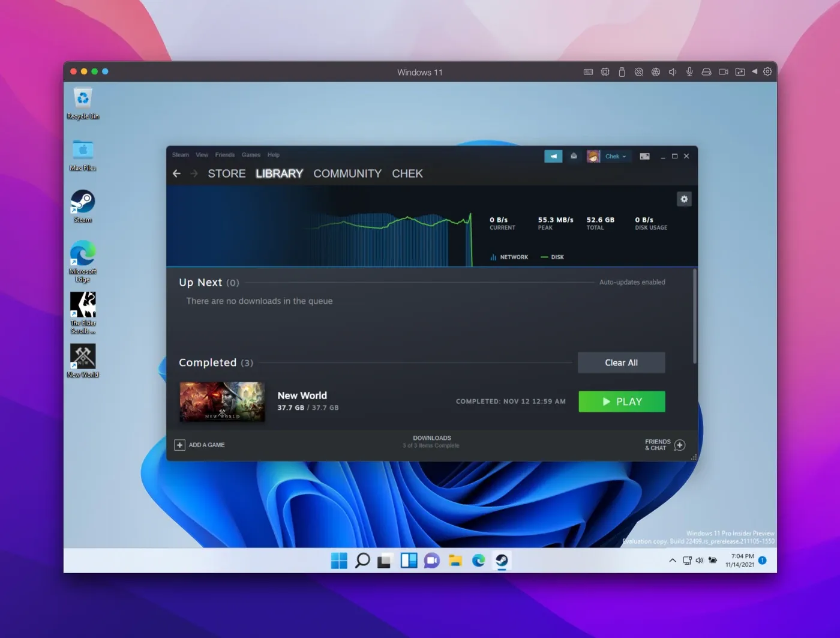Viewport: 840px width, 638px height.
Task: Toggle the Disk graph legend
Action: [x=552, y=257]
